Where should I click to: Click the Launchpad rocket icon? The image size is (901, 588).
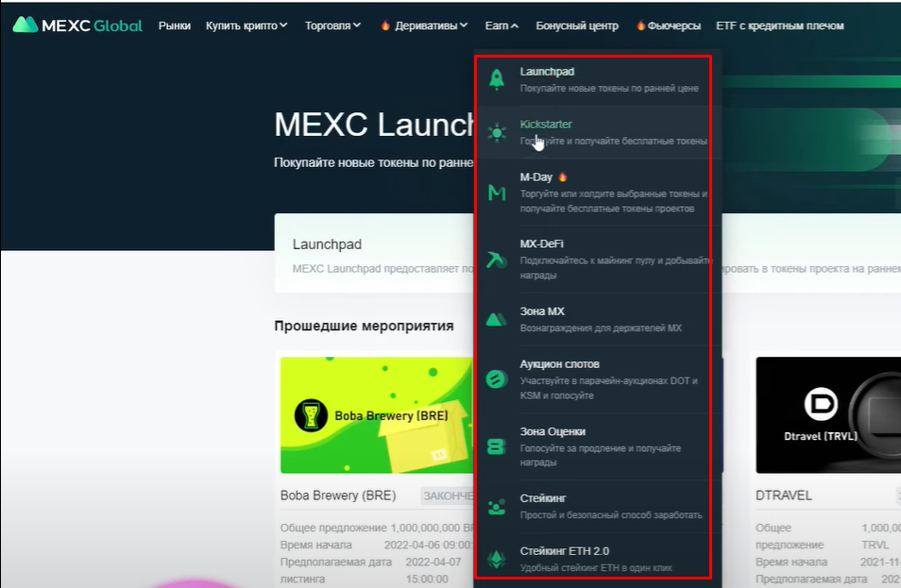click(497, 79)
